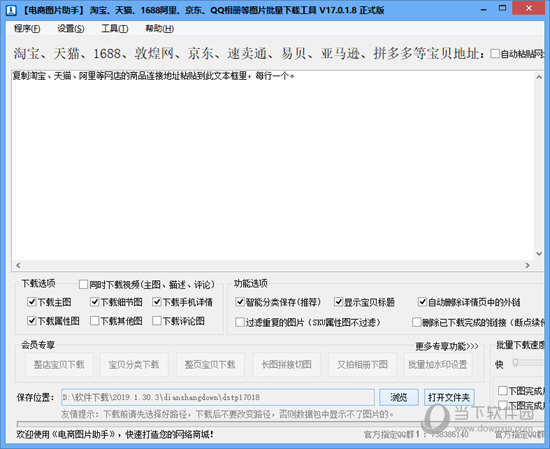This screenshot has width=550, height=449.
Task: Click the text box scroll up arrow
Action: [x=539, y=77]
